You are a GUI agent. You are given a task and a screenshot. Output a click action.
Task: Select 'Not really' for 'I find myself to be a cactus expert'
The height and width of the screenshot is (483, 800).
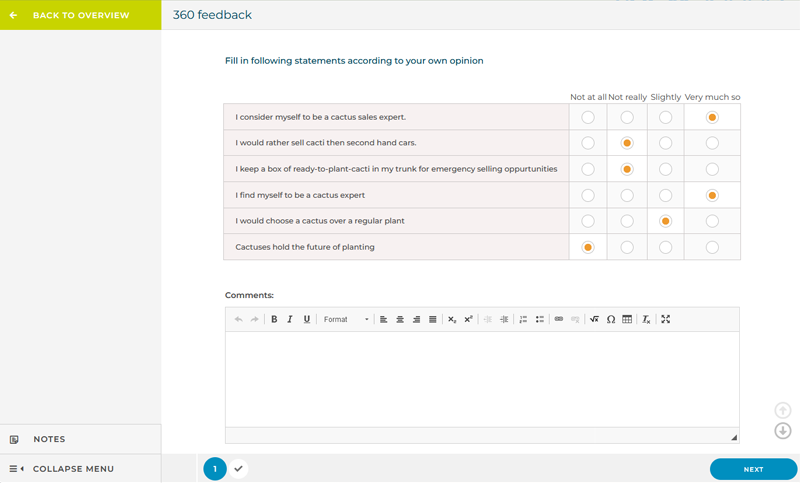[x=627, y=195]
